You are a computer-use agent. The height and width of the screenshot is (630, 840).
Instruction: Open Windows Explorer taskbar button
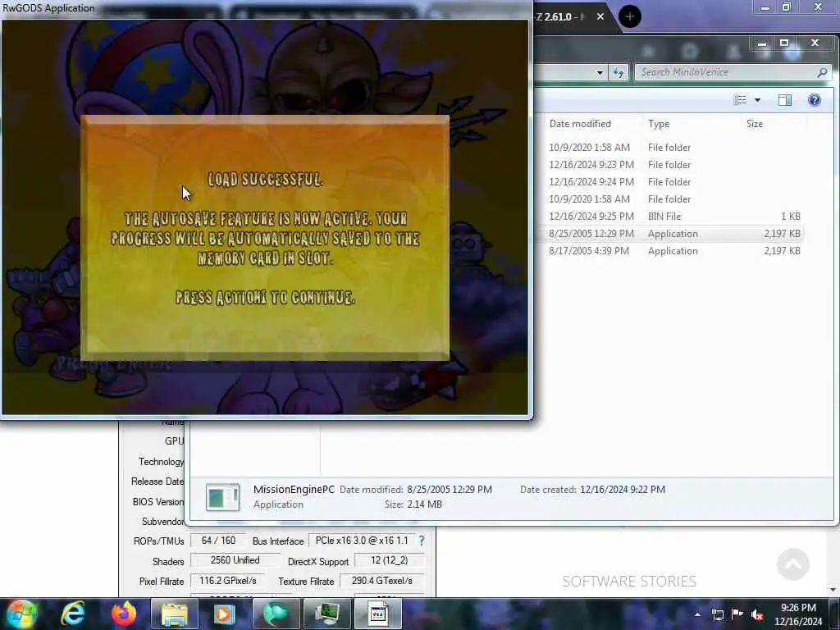[175, 614]
